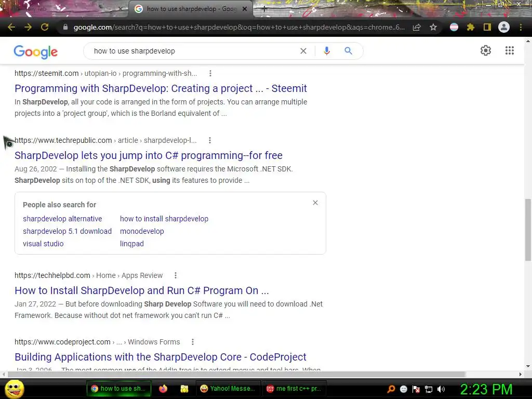Screen dimensions: 532x399
Task: Switch to the 'how to use sharpdevelop' tab
Action: click(190, 9)
